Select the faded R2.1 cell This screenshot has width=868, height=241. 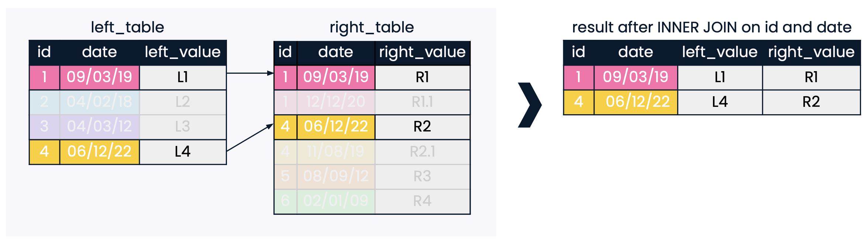[x=422, y=151]
